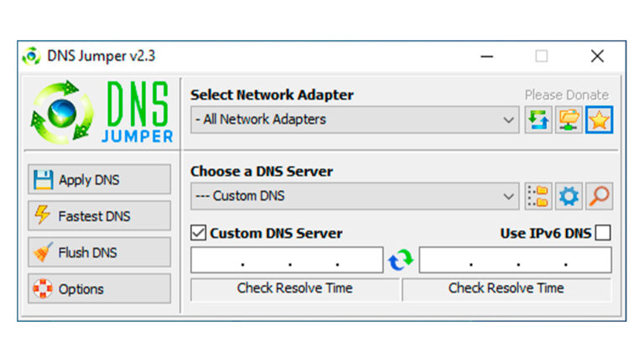Run the Fastest DNS test
644x362 pixels.
click(x=100, y=216)
